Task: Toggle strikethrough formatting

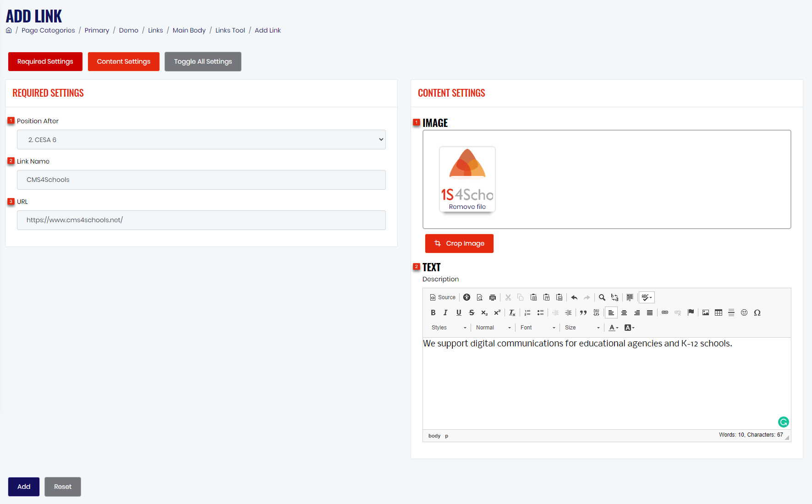Action: (x=472, y=312)
